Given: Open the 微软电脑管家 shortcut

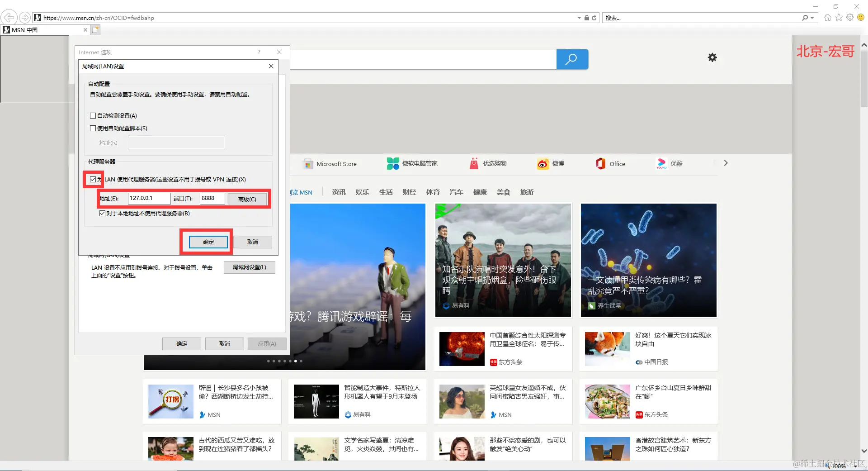Looking at the screenshot, I should [x=412, y=163].
